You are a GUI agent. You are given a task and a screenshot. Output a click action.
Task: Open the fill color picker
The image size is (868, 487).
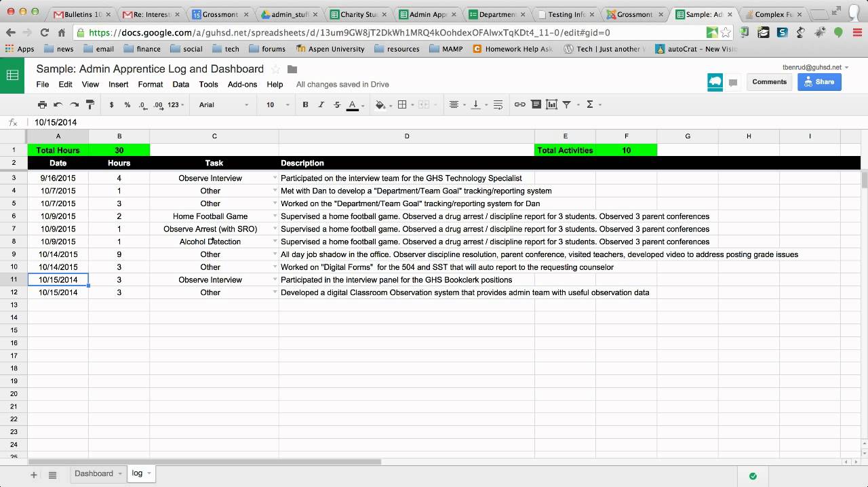coord(382,104)
